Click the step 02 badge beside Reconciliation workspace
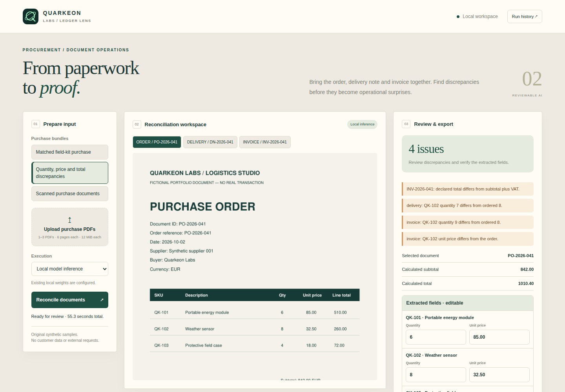This screenshot has width=565, height=392. pos(137,125)
